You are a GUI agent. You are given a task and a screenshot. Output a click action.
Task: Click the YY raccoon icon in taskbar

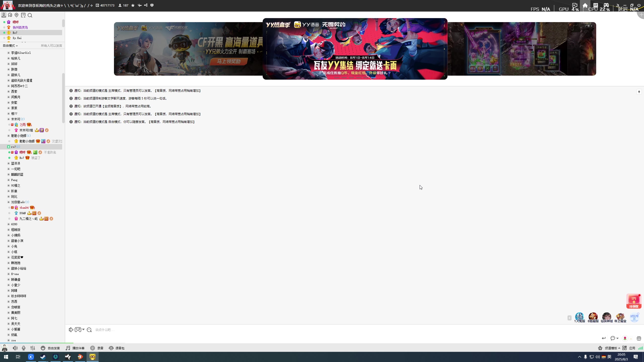coord(93,357)
